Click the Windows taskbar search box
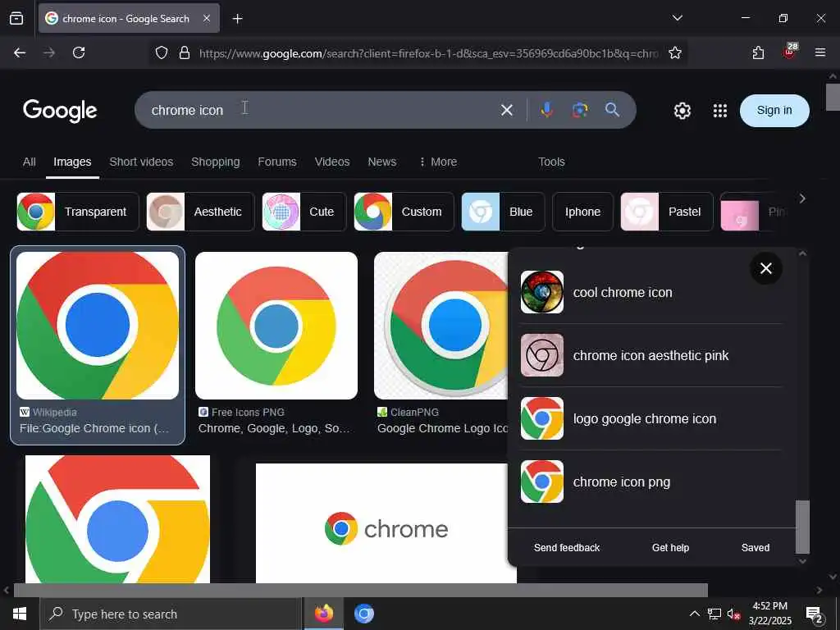 point(171,614)
